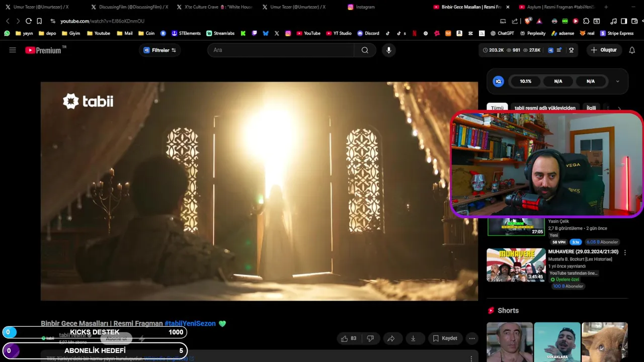Click the youtube.com address bar URL

(102, 21)
